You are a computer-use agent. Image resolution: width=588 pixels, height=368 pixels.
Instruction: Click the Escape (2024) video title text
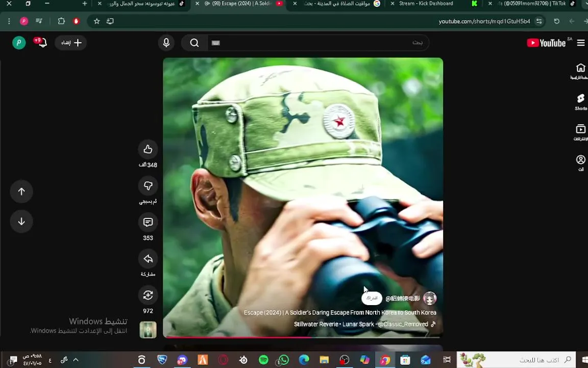click(x=340, y=312)
